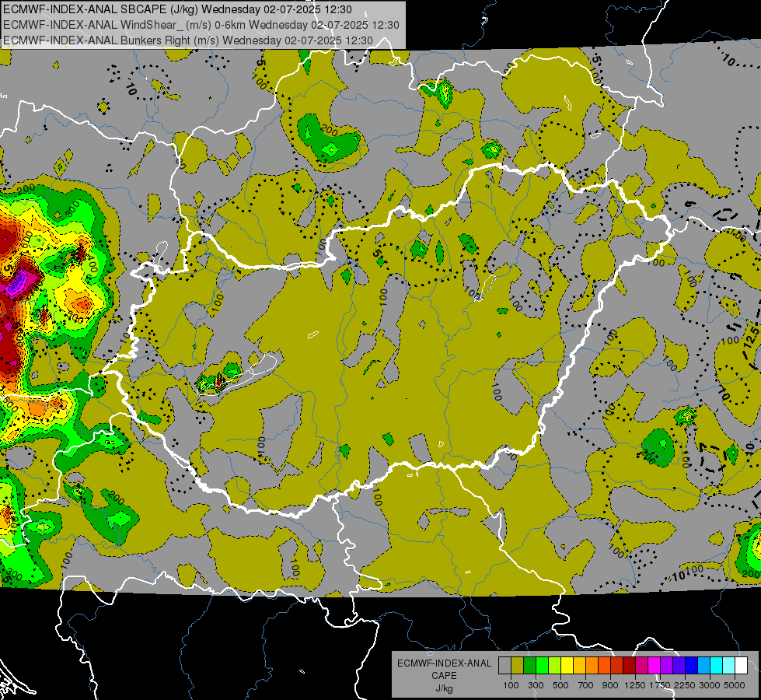
Task: Pick the pinkish-magenta legend swatch for 1250-1500
Action: pyautogui.click(x=641, y=665)
